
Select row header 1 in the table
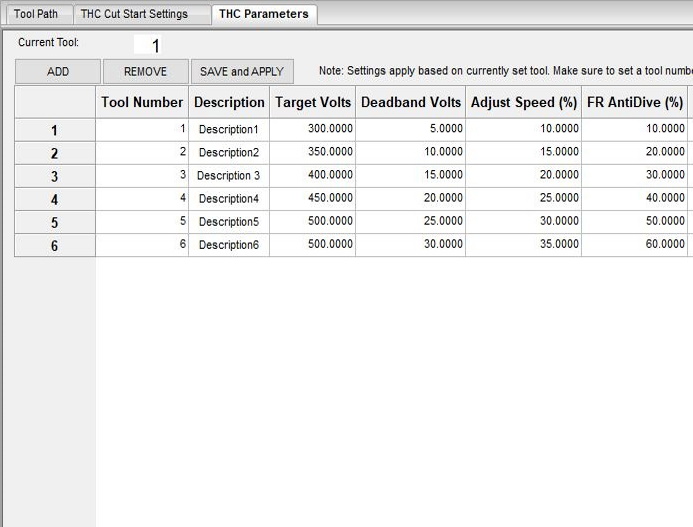pyautogui.click(x=54, y=130)
